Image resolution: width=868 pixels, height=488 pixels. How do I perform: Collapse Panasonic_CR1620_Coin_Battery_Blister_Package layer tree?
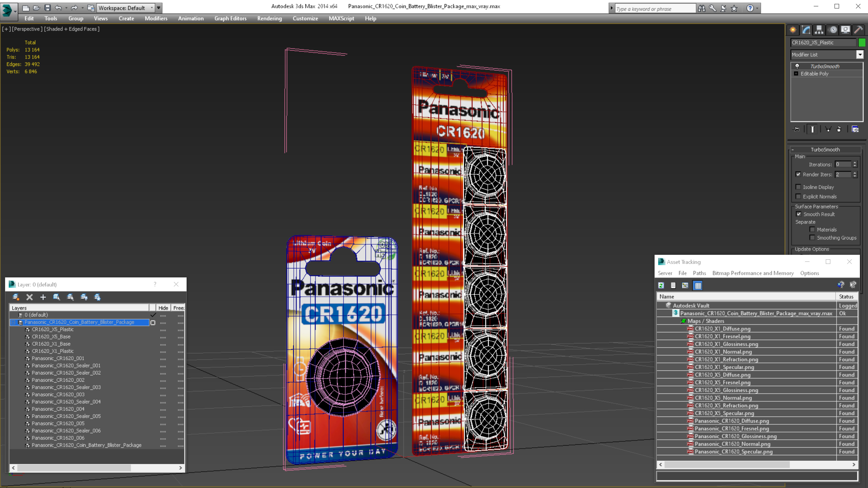click(13, 322)
